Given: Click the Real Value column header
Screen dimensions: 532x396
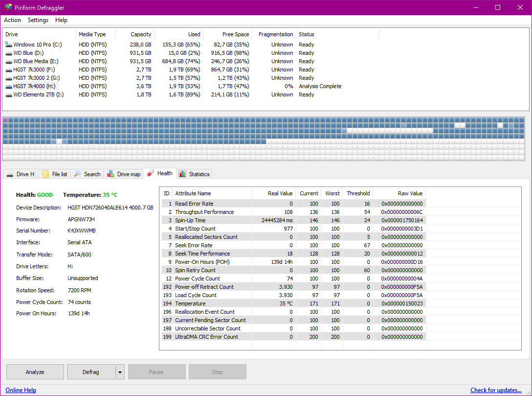Looking at the screenshot, I should tap(273, 193).
